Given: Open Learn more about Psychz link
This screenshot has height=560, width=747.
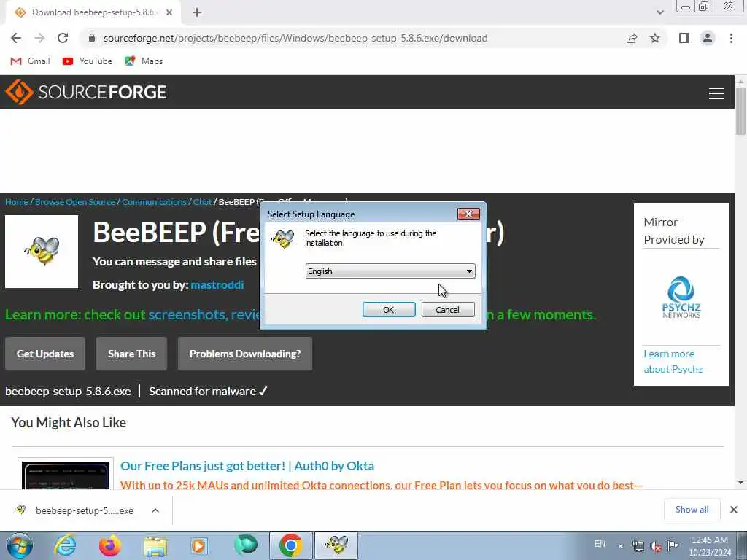Looking at the screenshot, I should [673, 362].
